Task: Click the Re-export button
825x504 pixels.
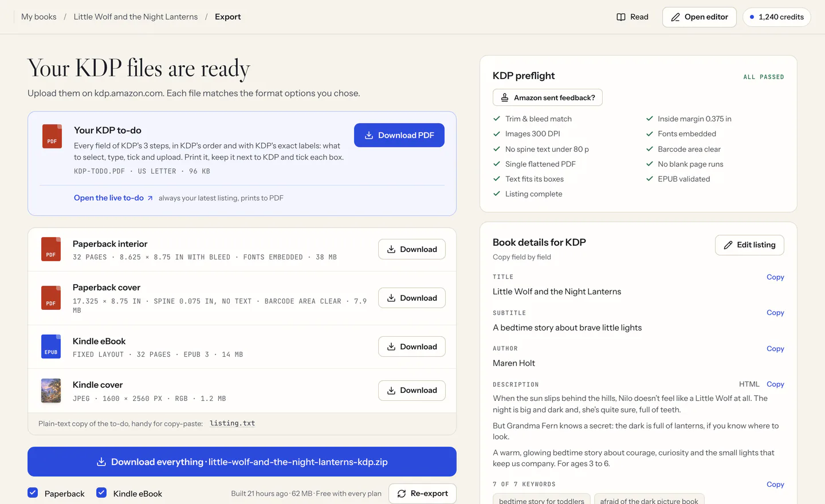Action: (422, 494)
